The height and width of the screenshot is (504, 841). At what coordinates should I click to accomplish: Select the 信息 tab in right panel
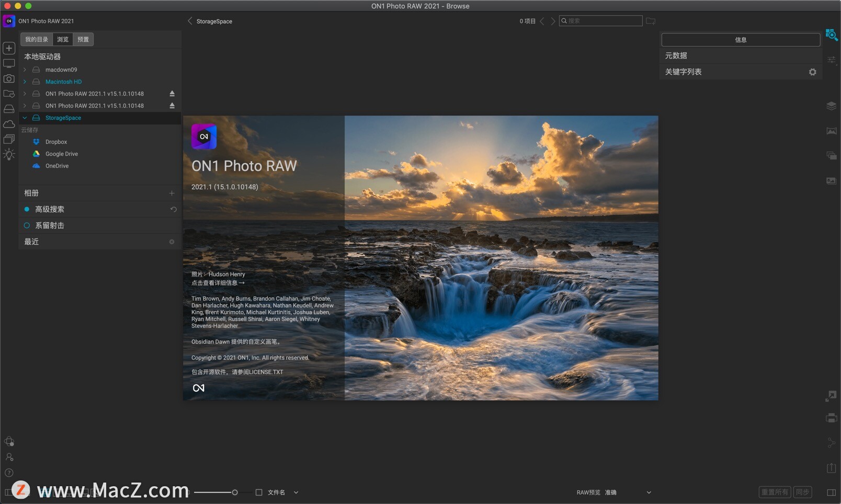point(741,40)
